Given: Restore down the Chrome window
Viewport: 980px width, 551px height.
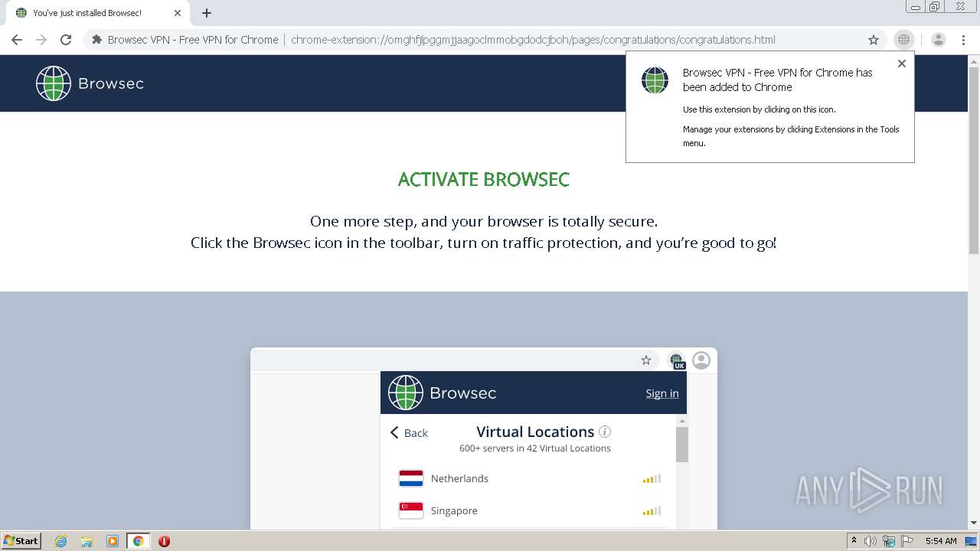Looking at the screenshot, I should (x=934, y=7).
